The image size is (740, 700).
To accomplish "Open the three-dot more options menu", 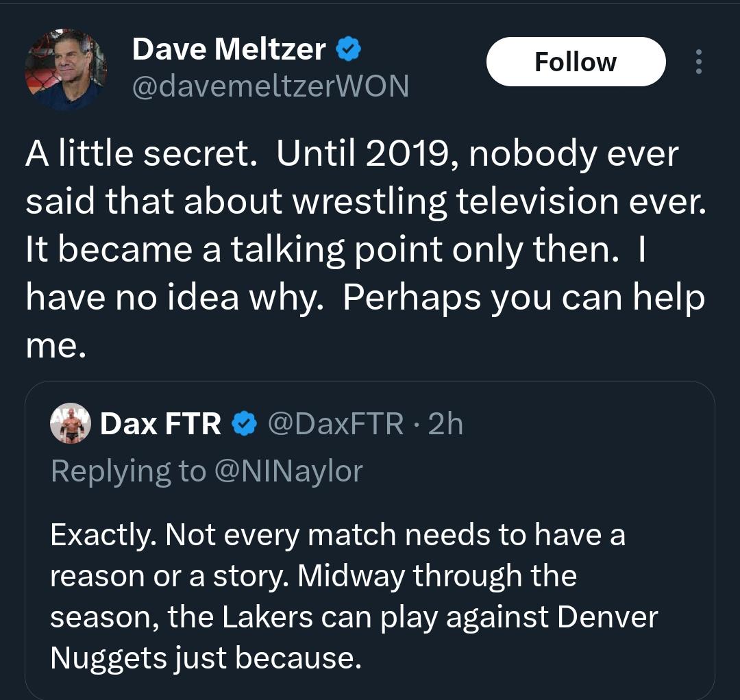I will 698,62.
